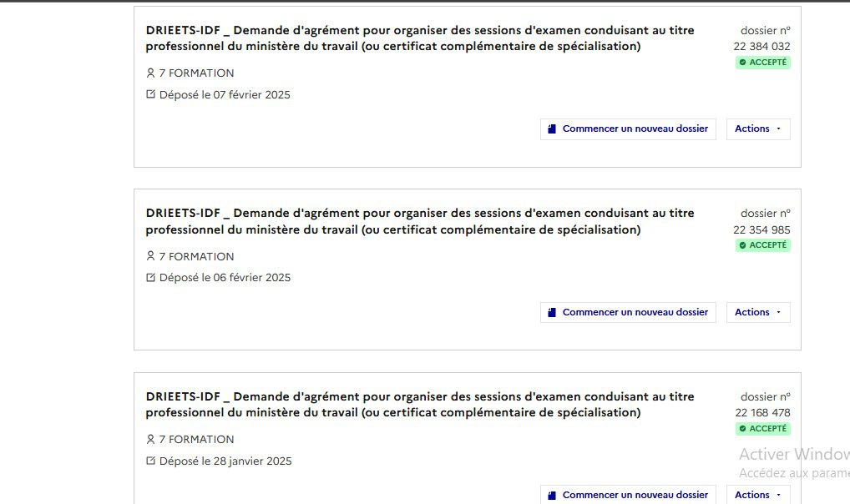Click ACCEPTÉ check icon for dossier 22 384 032
Image resolution: width=850 pixels, height=504 pixels.
coord(743,63)
